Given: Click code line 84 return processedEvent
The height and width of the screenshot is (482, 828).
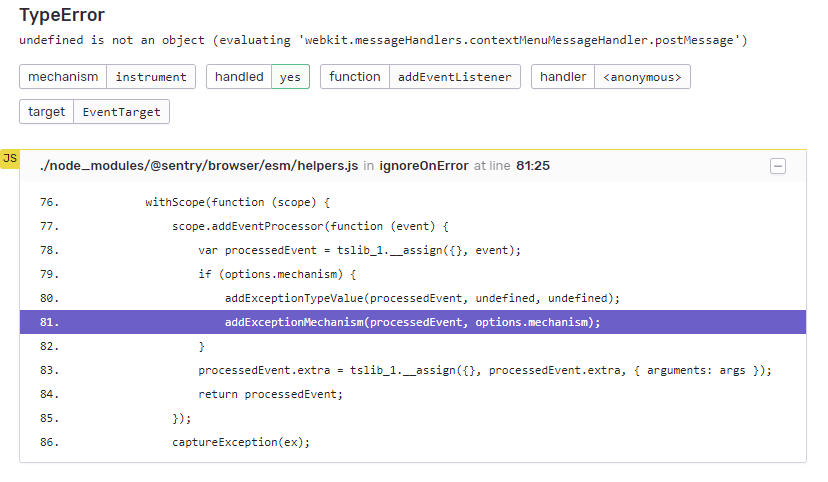Looking at the screenshot, I should [x=413, y=394].
